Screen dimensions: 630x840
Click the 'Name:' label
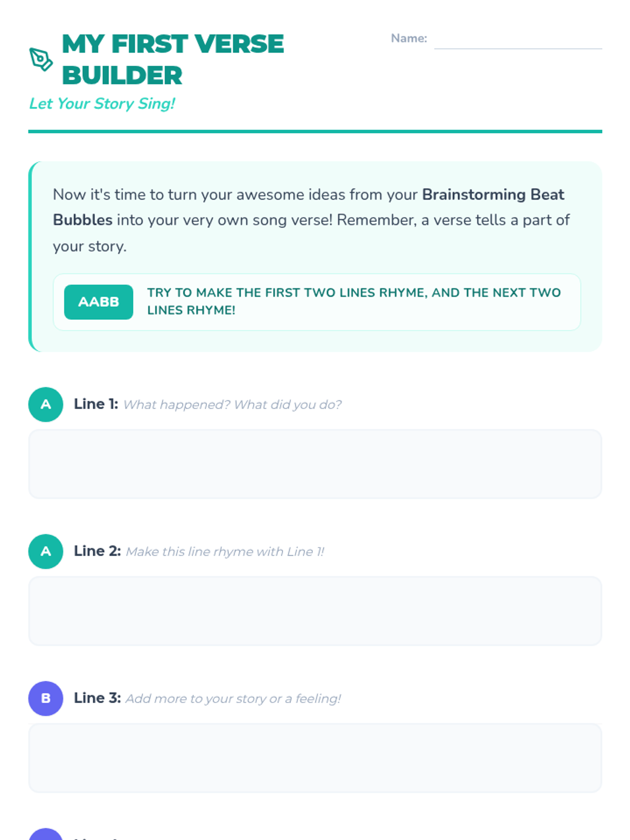click(409, 38)
